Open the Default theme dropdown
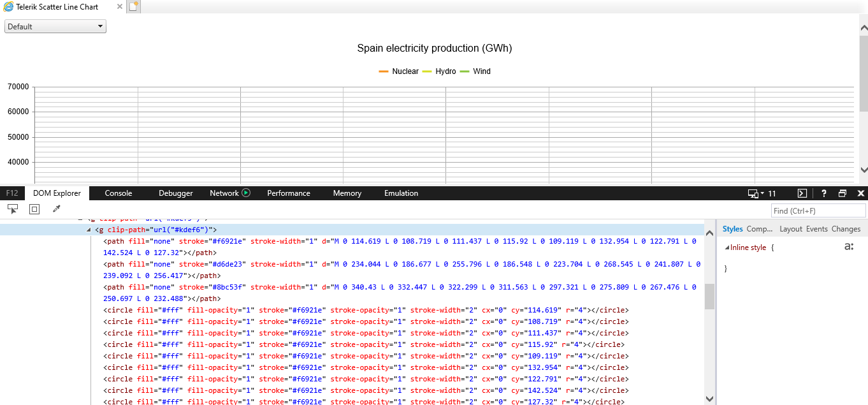Screen dimensions: 868x405 pos(55,27)
